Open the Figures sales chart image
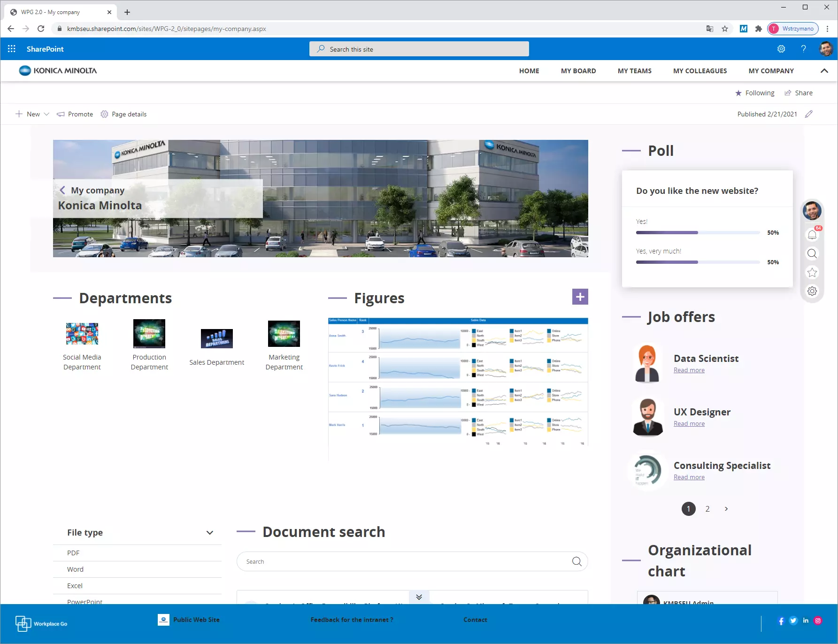Image resolution: width=838 pixels, height=644 pixels. point(458,382)
